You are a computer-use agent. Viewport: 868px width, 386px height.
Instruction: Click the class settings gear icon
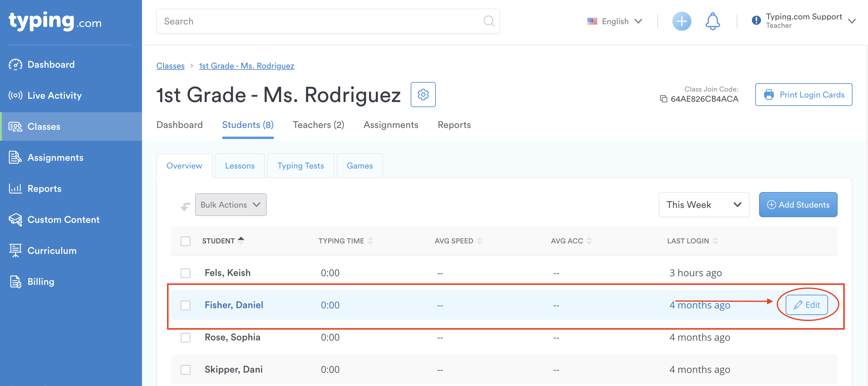tap(423, 95)
